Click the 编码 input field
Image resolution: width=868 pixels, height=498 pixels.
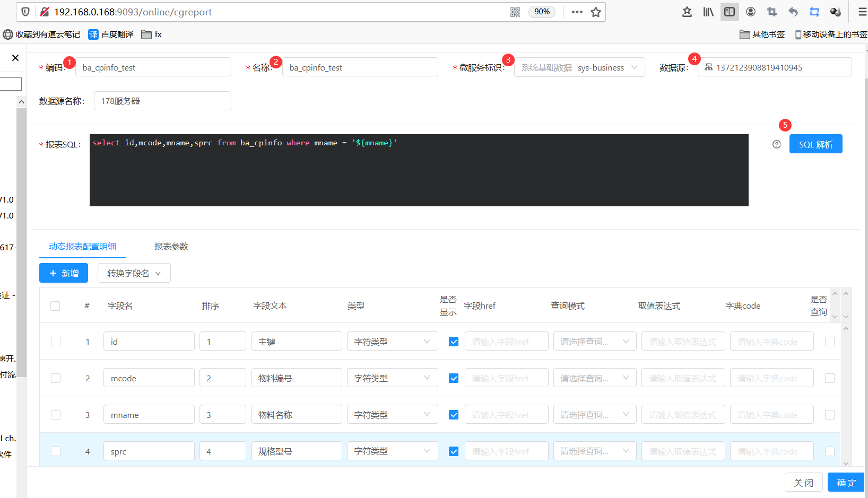coord(153,67)
